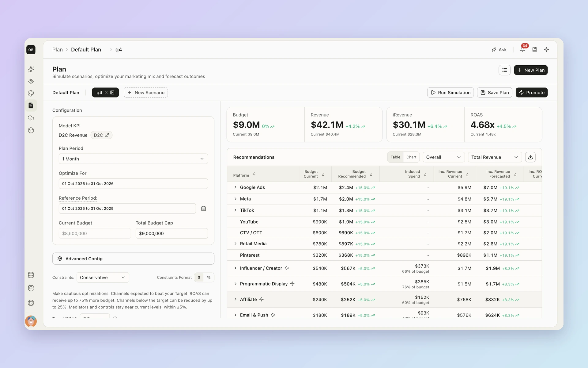Open notifications bell with 34 badge

coord(522,49)
